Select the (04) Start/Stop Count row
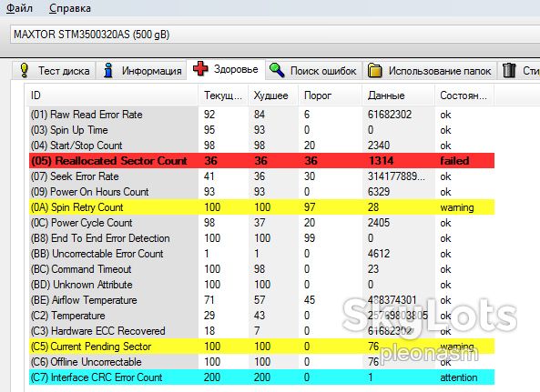Image resolution: width=540 pixels, height=392 pixels. 261,146
